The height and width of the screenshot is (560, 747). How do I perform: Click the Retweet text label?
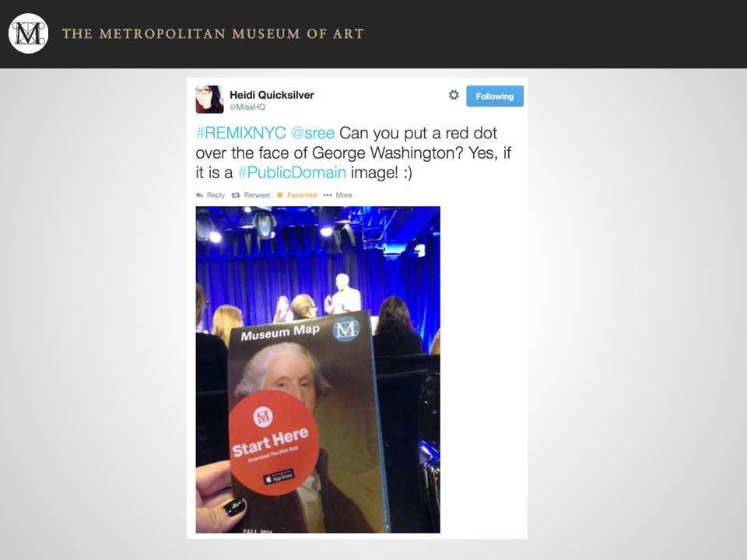tap(257, 195)
